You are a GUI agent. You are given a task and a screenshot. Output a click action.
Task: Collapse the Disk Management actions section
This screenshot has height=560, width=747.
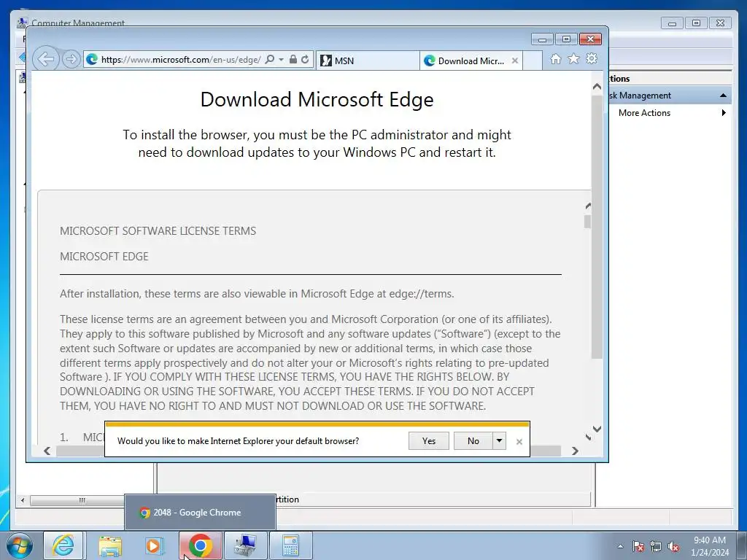tap(723, 96)
